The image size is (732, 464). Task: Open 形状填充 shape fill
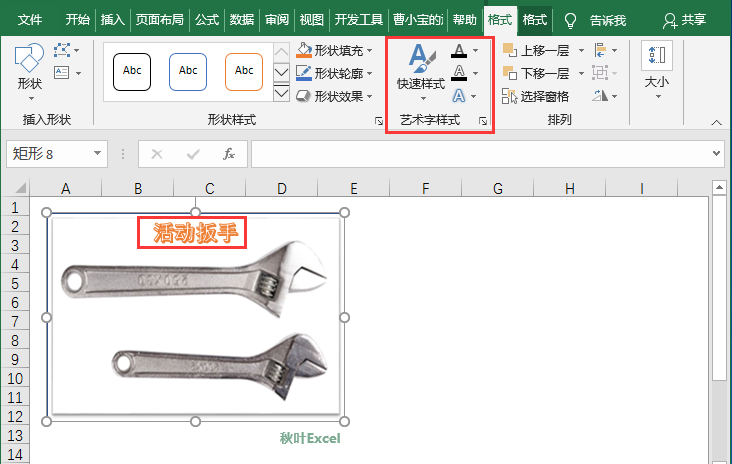click(x=334, y=50)
